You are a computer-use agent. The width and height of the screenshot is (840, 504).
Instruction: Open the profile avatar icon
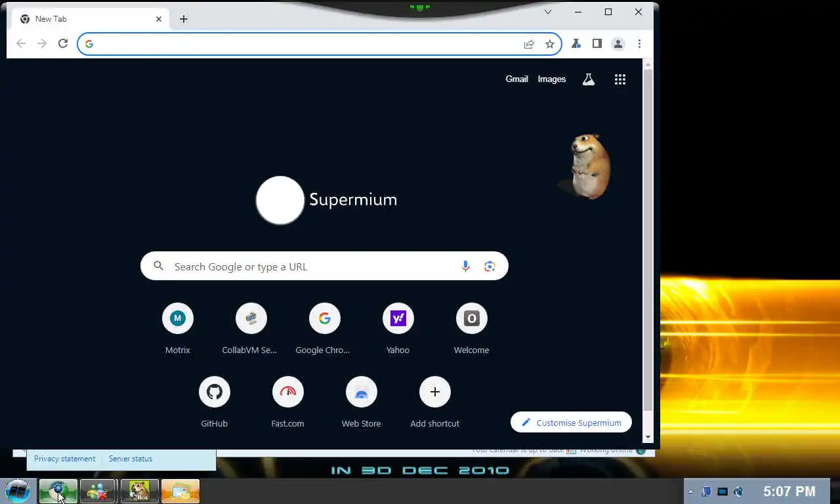[x=618, y=44]
